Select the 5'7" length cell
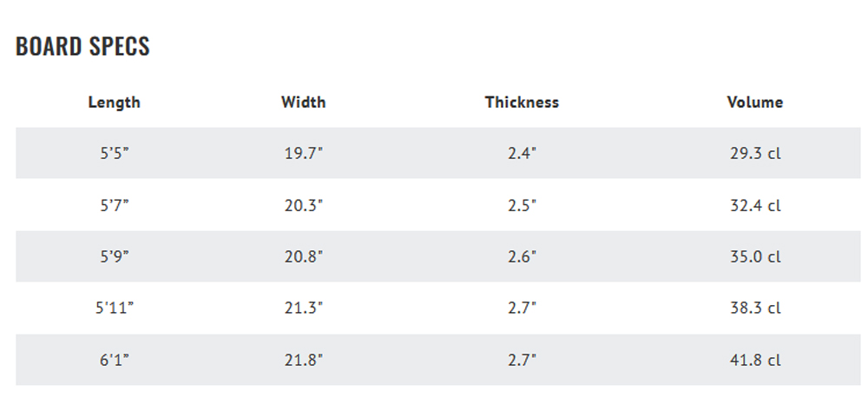 114,206
